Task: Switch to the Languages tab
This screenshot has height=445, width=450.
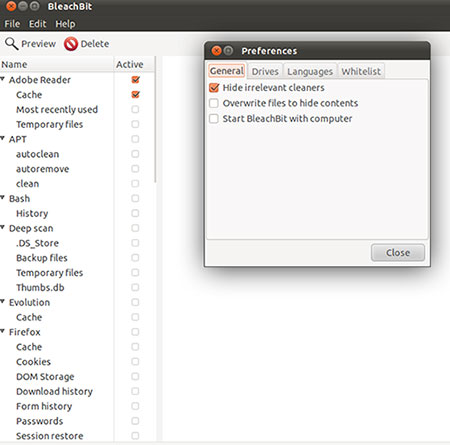Action: pyautogui.click(x=310, y=71)
